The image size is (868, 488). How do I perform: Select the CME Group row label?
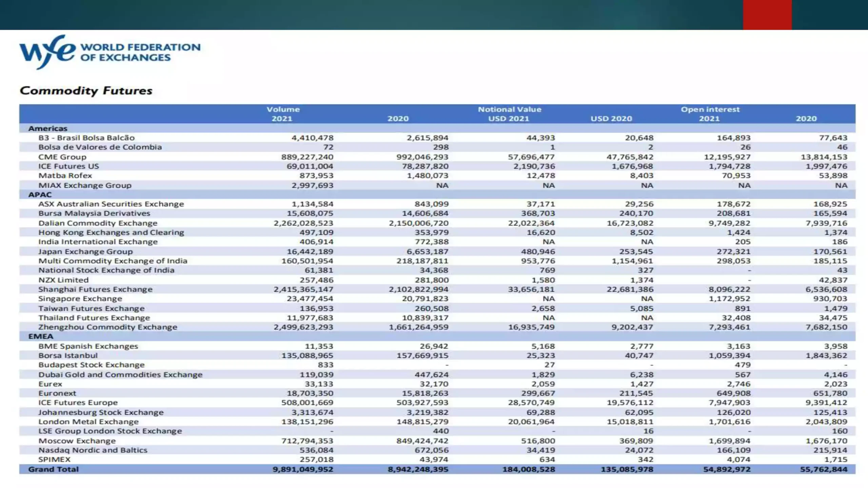tap(62, 157)
